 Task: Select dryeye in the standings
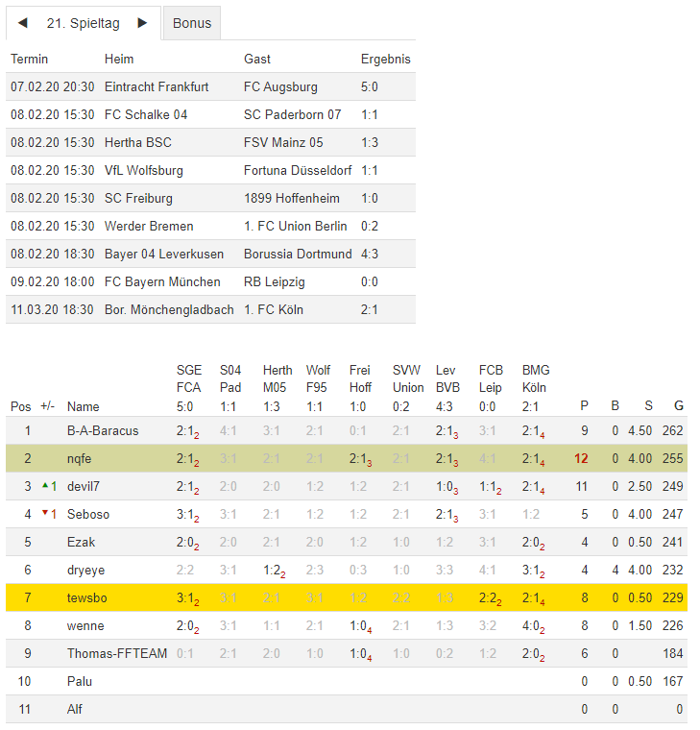tap(86, 570)
